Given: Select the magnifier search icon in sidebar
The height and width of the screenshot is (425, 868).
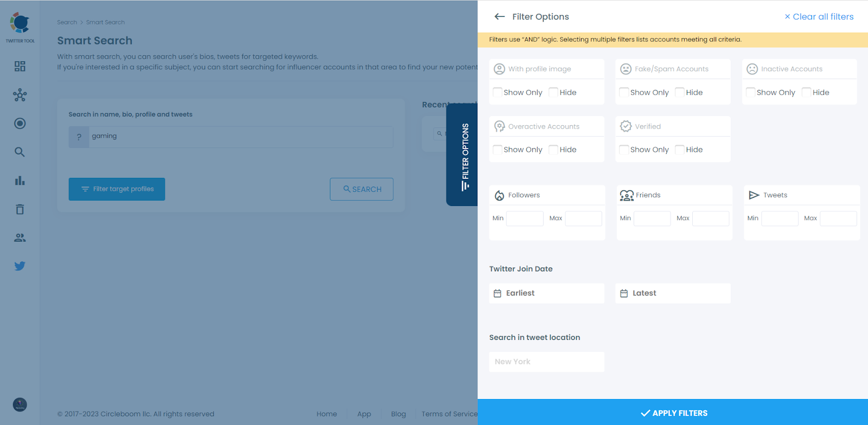Looking at the screenshot, I should (20, 152).
